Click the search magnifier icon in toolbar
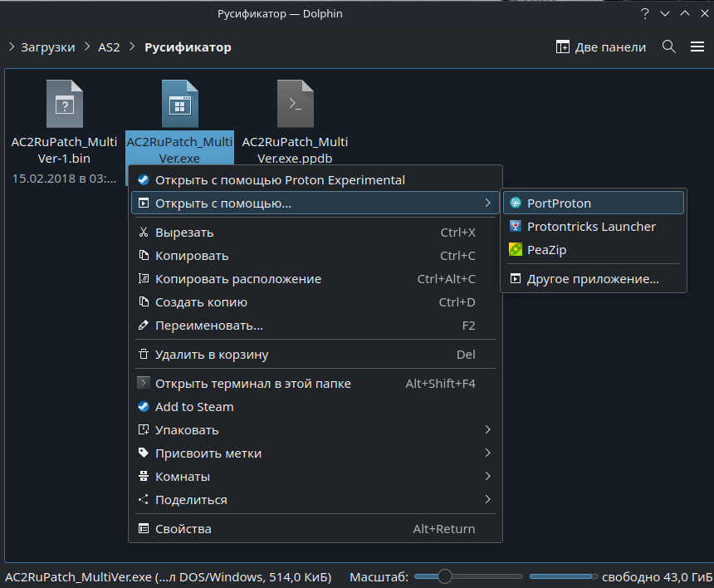 pos(669,47)
